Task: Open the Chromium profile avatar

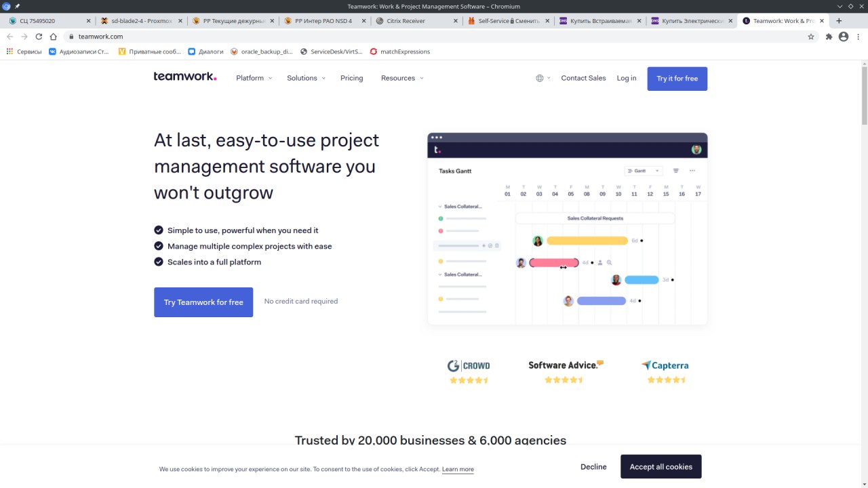Action: click(844, 37)
